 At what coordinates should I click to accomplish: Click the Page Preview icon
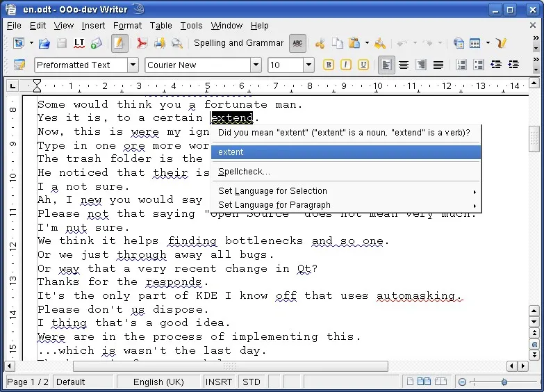click(177, 43)
